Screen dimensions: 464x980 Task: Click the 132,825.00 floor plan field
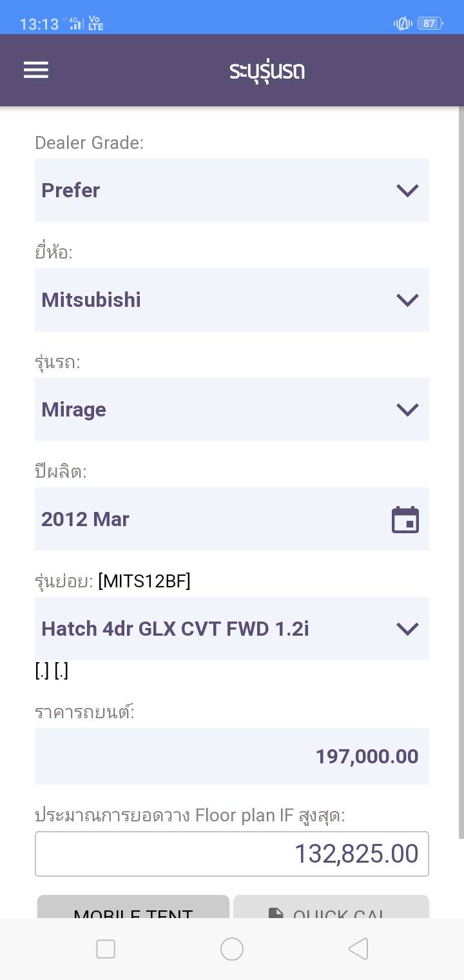(232, 854)
